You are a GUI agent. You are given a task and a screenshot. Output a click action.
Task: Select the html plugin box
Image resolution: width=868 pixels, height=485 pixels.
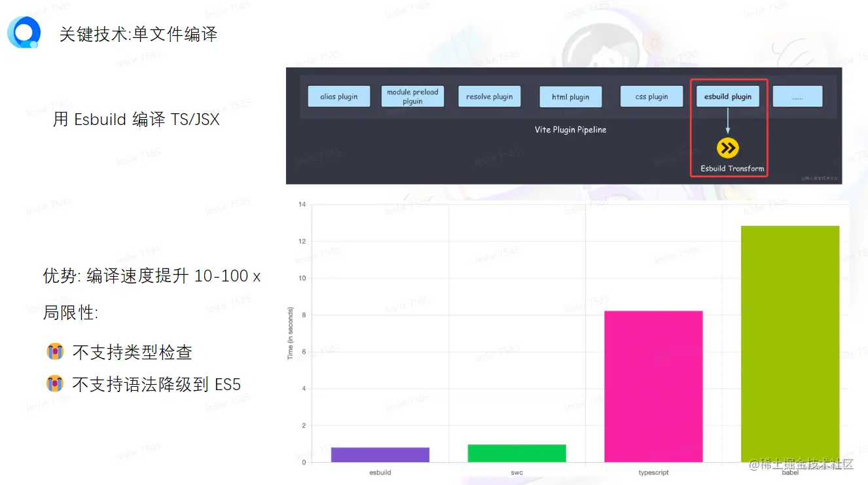[571, 97]
